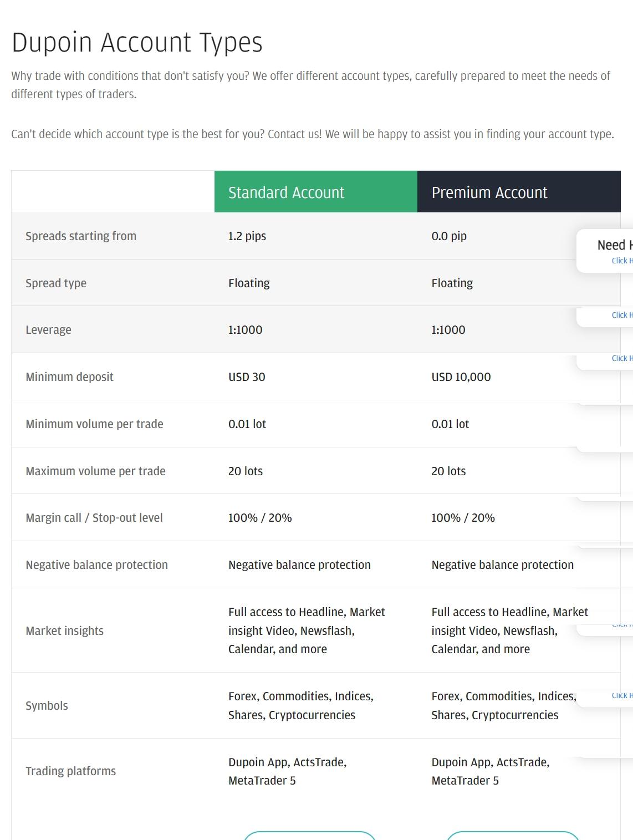Select the Symbols list under Premium Account

(x=504, y=706)
